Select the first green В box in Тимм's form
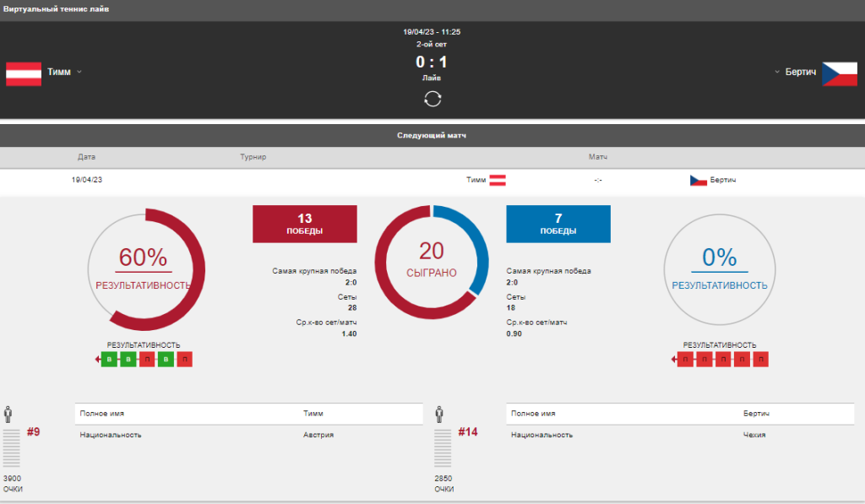 click(109, 360)
